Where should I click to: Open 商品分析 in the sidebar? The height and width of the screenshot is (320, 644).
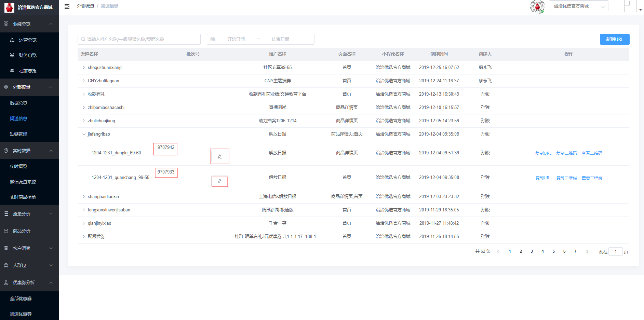22,231
